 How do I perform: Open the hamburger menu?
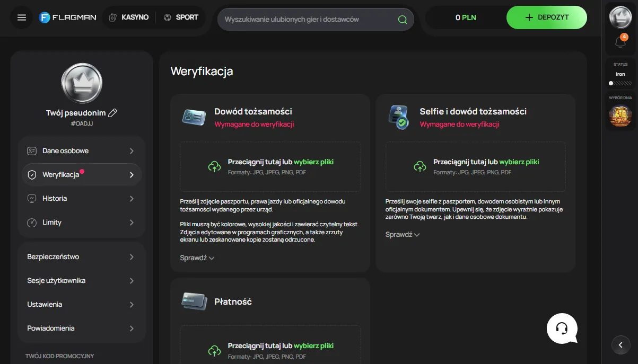click(22, 17)
